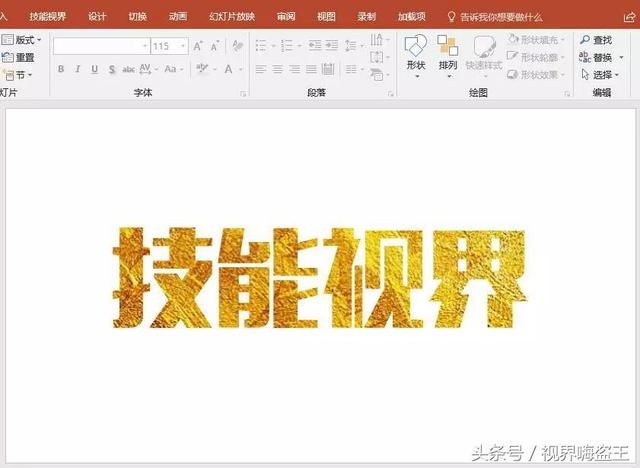Open 切换 transitions tab

(x=138, y=17)
